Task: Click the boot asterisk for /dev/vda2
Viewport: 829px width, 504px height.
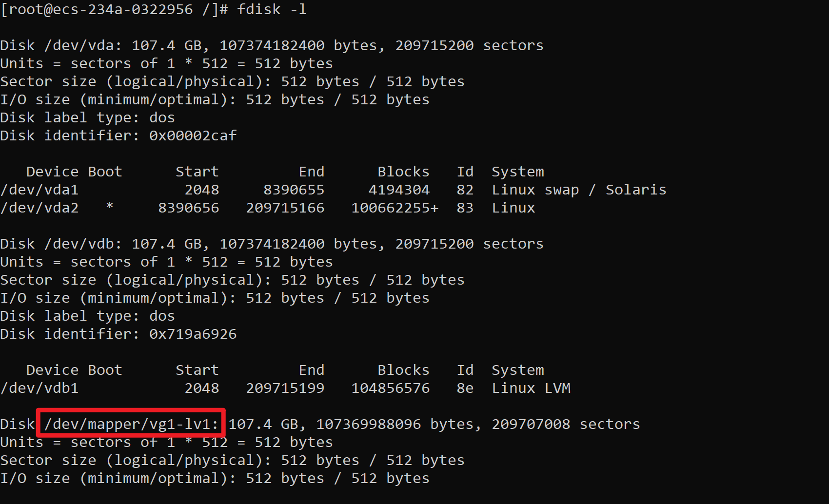Action: (110, 207)
